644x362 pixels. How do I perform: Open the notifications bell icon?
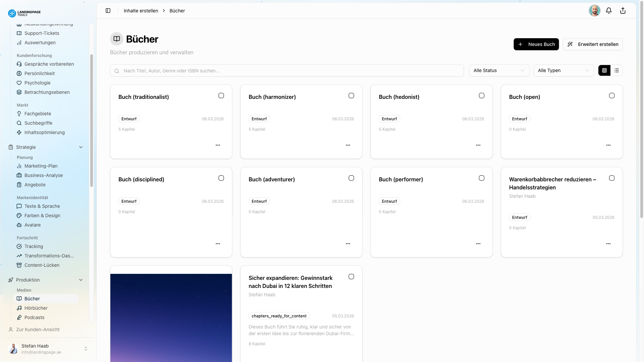pyautogui.click(x=609, y=10)
